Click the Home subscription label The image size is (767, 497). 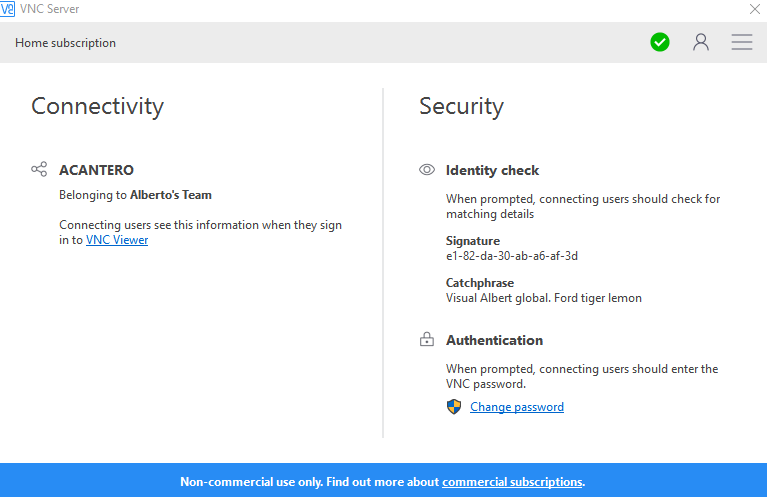click(x=66, y=43)
